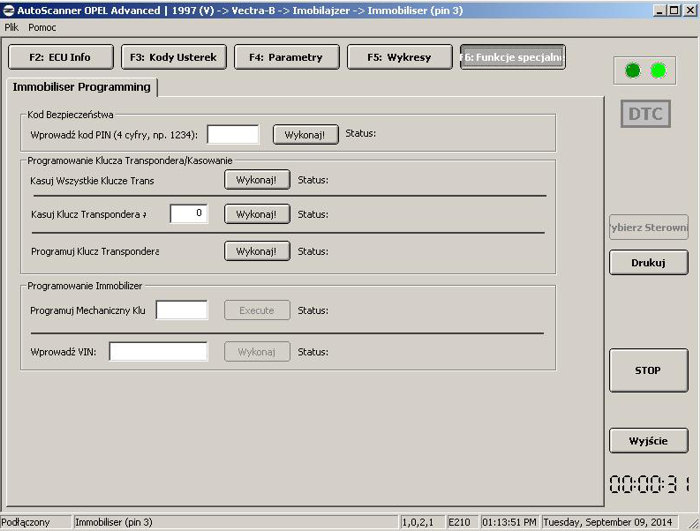This screenshot has width=700, height=531.
Task: Click Status: label next to PIN Wykonaj!
Action: 361,133
